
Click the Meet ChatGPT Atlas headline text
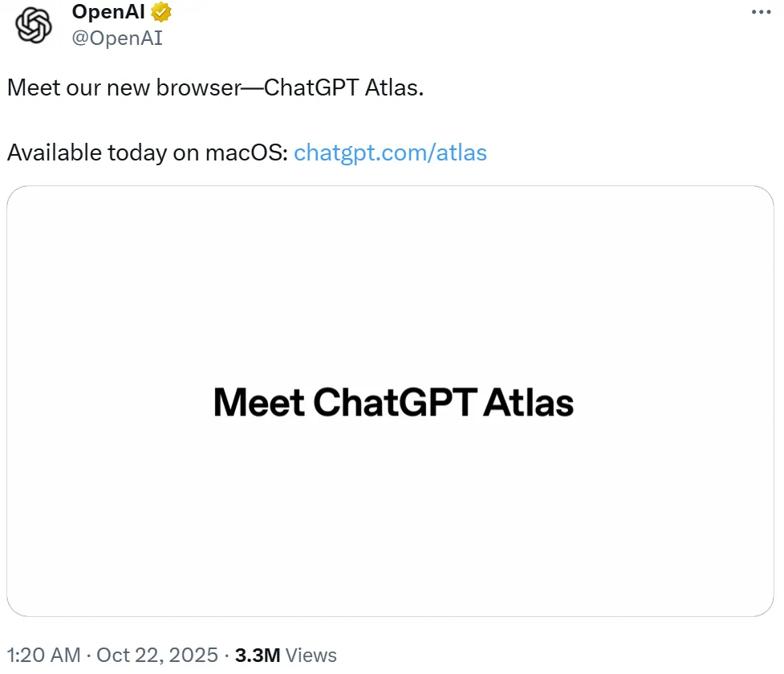point(392,401)
